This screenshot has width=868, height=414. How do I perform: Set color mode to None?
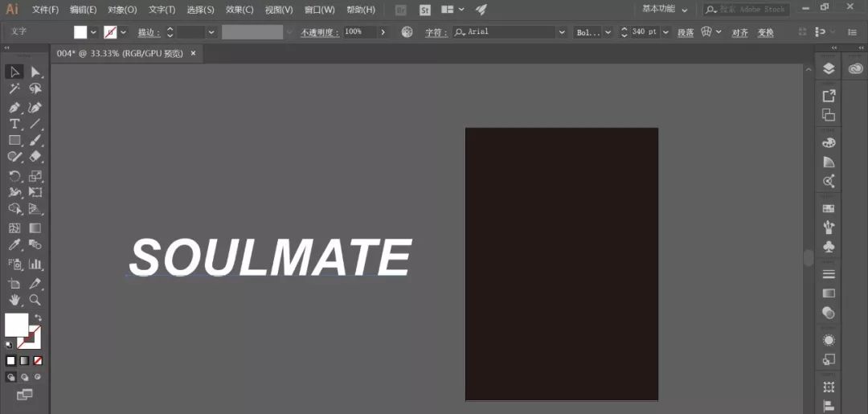click(38, 361)
